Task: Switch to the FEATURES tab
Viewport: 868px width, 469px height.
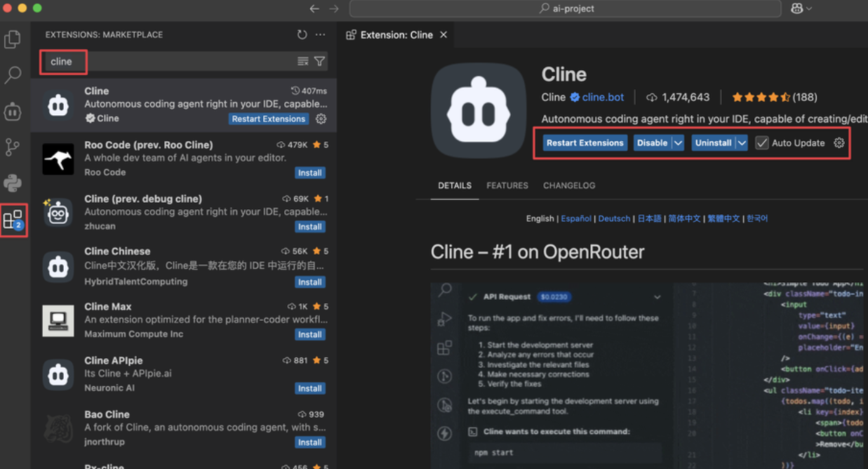Action: (x=507, y=185)
